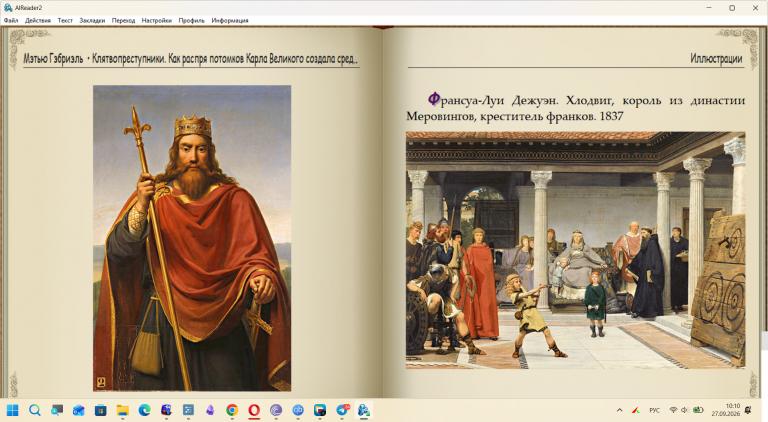Click the red-green tray application icon
The width and height of the screenshot is (768, 422).
point(635,410)
